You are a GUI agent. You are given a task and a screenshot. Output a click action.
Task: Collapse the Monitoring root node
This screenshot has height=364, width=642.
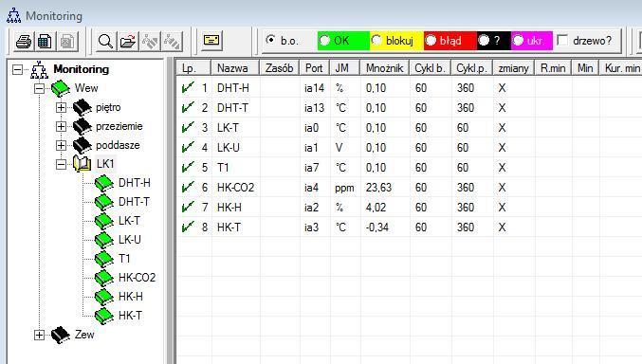point(17,69)
